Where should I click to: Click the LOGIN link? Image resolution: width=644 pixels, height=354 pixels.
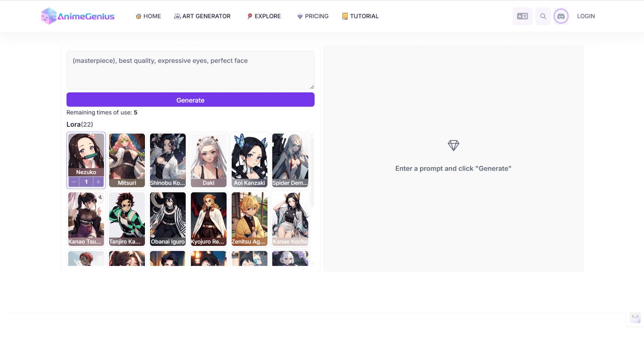[x=586, y=16]
